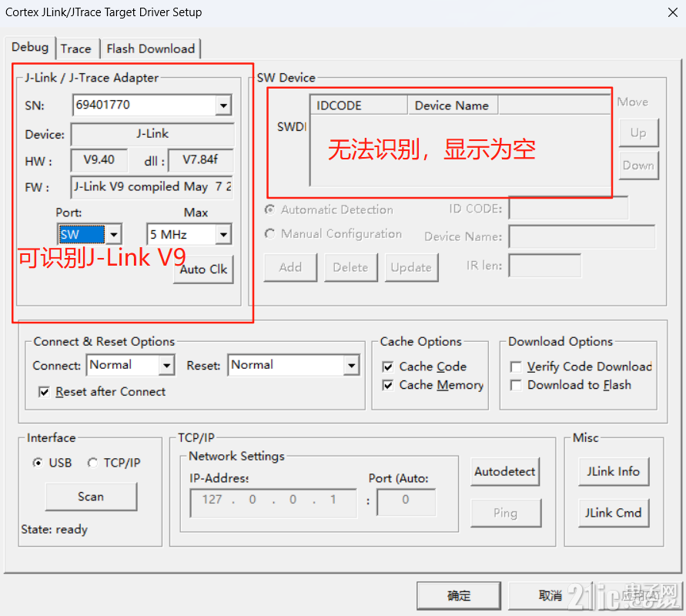Open the Reset Normal dropdown
Image resolution: width=686 pixels, height=616 pixels.
click(x=351, y=365)
